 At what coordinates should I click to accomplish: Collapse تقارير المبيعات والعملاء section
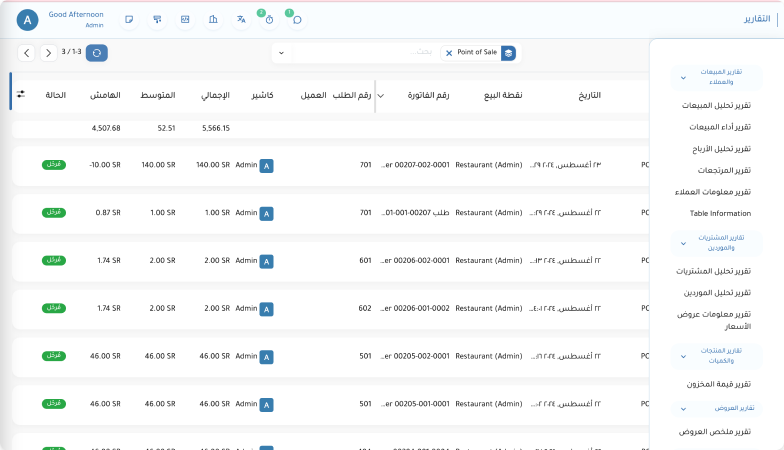click(x=684, y=77)
